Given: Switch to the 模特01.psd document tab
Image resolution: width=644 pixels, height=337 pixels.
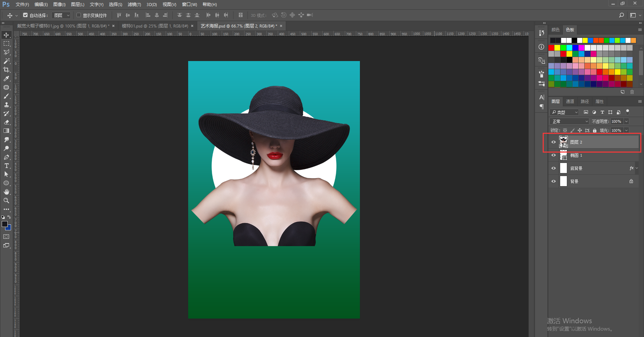Looking at the screenshot, I should tap(155, 26).
